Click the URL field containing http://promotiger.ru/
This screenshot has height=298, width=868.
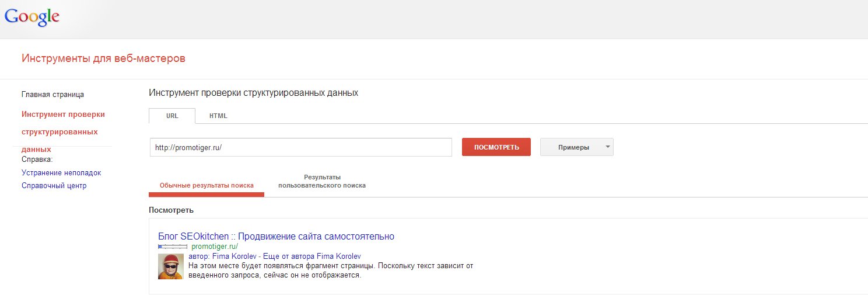tap(300, 147)
